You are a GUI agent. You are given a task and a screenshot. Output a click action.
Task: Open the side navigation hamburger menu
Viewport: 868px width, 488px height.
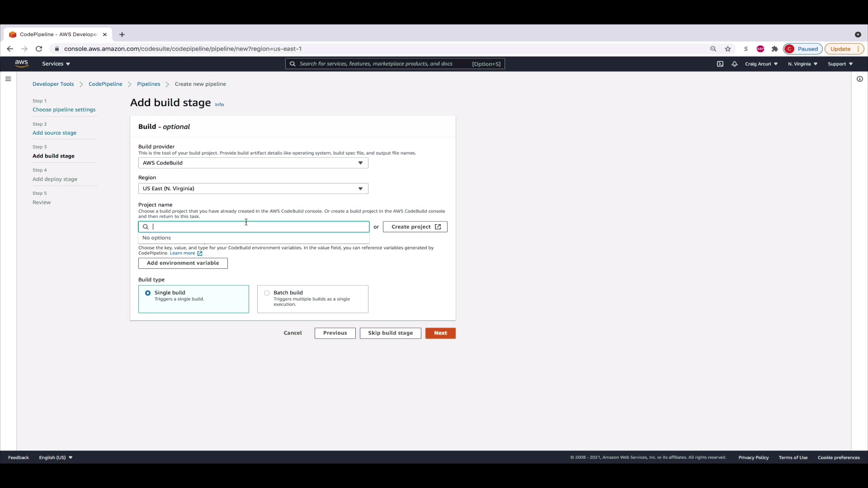coord(8,79)
